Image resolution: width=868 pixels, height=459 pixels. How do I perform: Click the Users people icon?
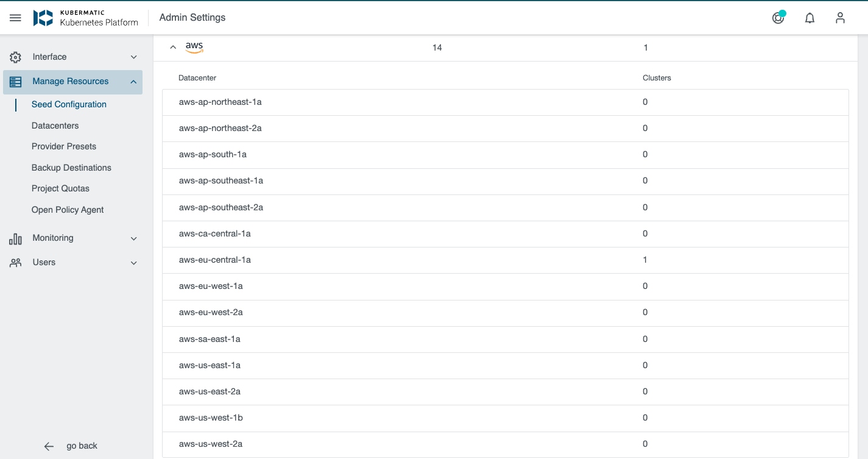pyautogui.click(x=15, y=263)
